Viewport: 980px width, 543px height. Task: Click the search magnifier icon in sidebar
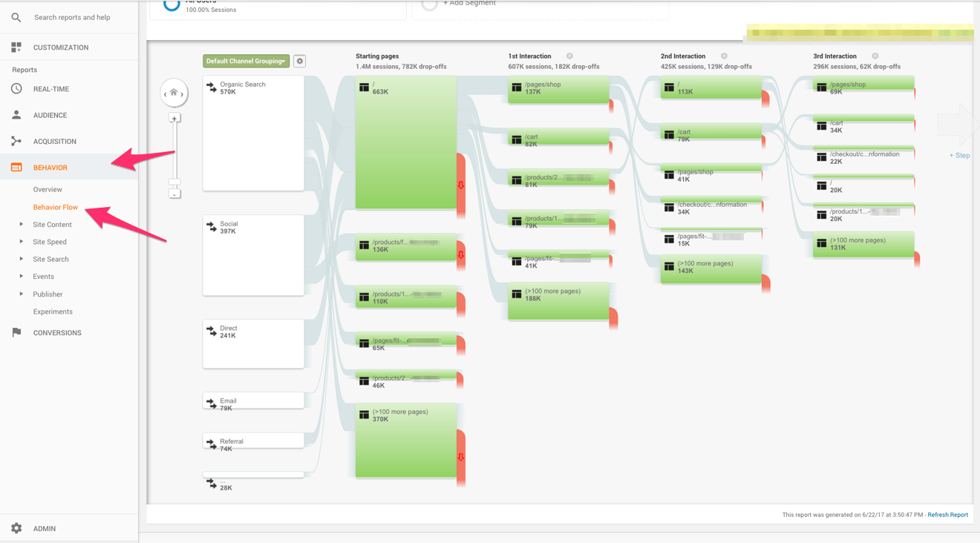pyautogui.click(x=15, y=16)
